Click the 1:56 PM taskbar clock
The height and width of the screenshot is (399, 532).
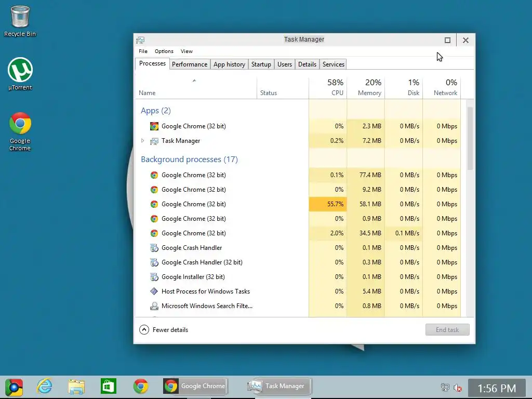coord(497,388)
